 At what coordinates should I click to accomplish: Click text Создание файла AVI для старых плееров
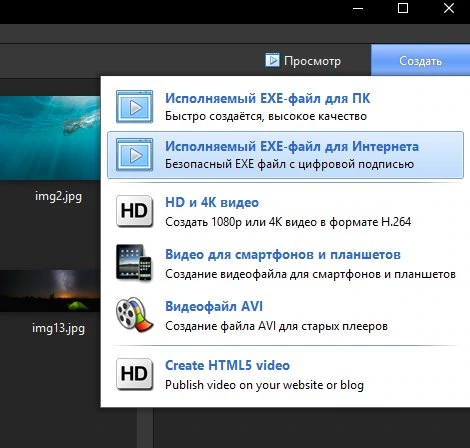point(276,326)
